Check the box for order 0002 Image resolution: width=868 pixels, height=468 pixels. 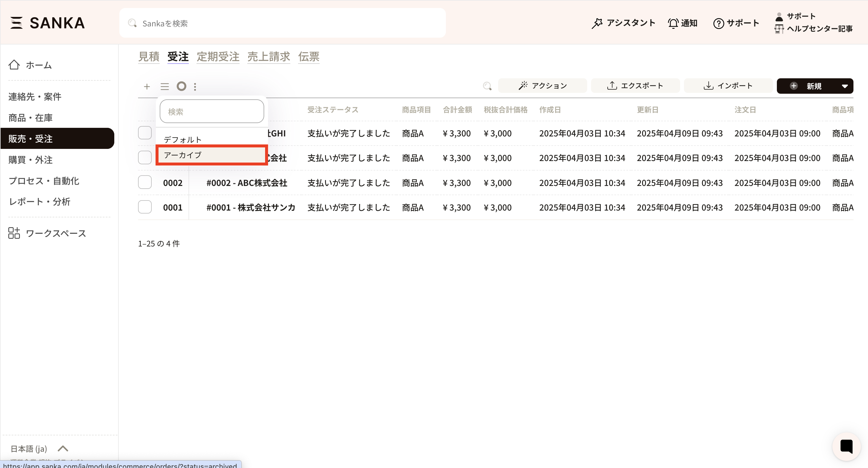coord(145,182)
